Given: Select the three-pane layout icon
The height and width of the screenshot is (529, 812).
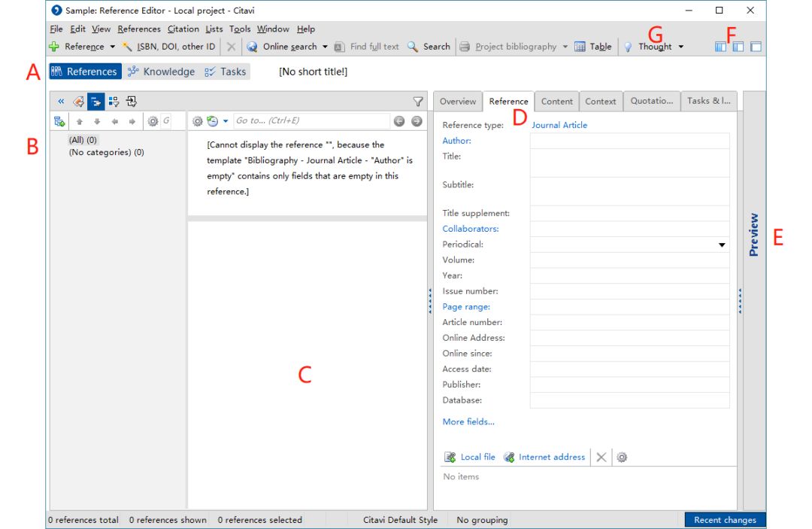Looking at the screenshot, I should tap(720, 47).
